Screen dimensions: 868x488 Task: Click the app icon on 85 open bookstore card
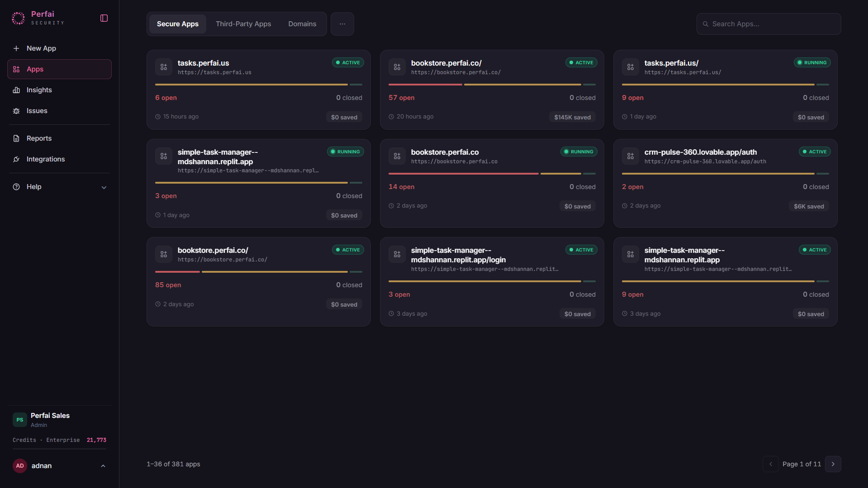(x=164, y=254)
